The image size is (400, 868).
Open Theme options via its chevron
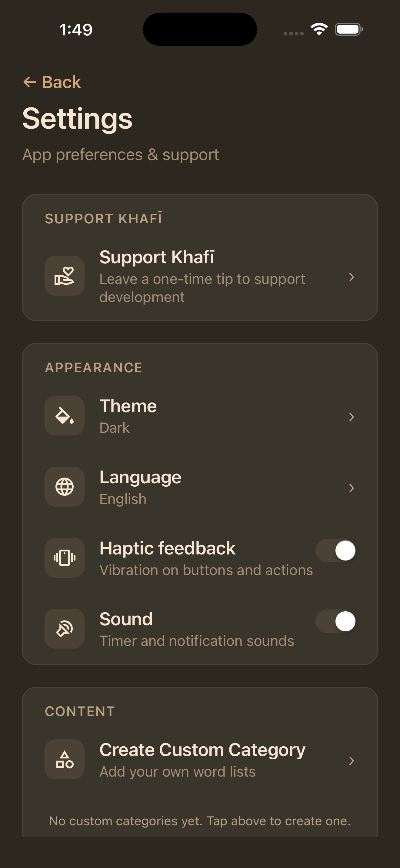[x=352, y=416]
